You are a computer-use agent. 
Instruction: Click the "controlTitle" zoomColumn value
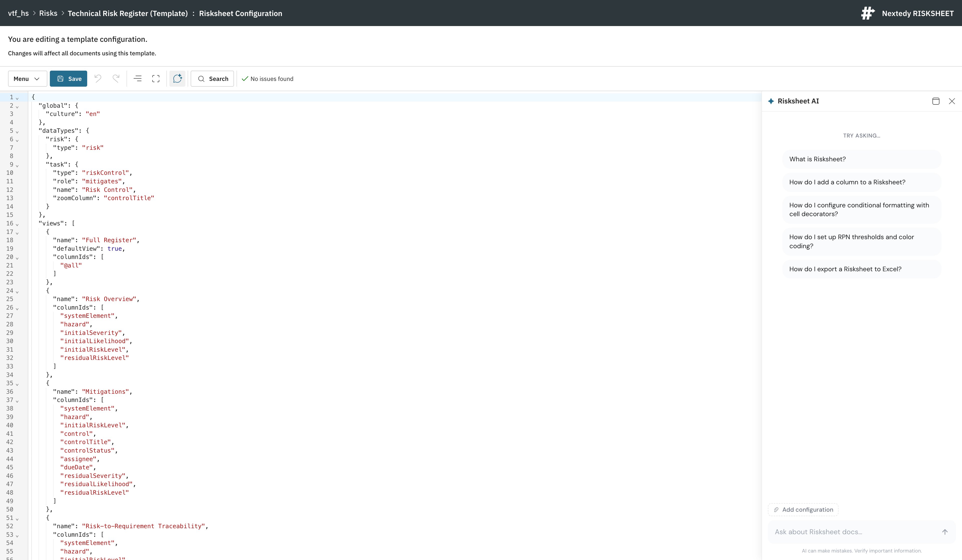pos(129,198)
